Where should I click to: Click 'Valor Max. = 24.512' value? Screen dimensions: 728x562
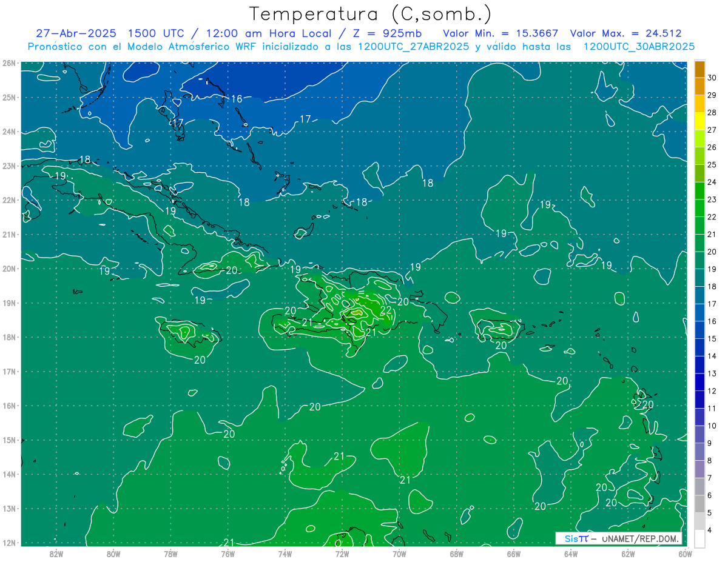(626, 34)
